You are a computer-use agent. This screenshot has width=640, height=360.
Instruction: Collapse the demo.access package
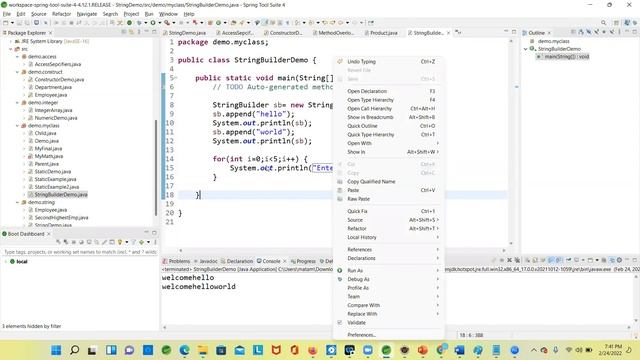(x=18, y=57)
